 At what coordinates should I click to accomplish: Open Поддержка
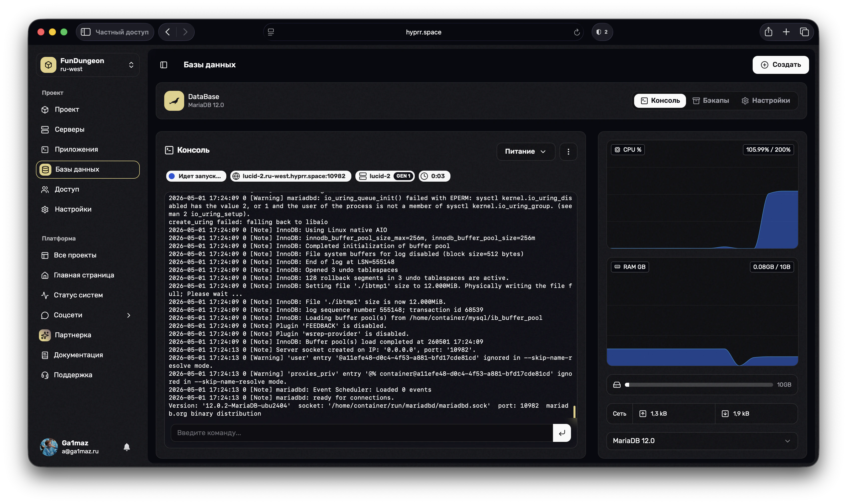pos(88,375)
